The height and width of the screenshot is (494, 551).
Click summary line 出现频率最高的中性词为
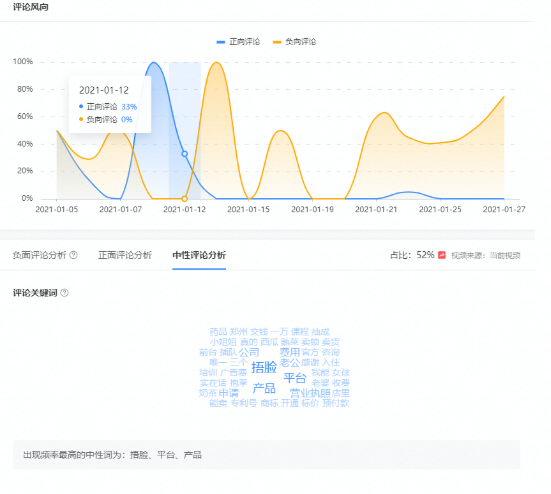pyautogui.click(x=112, y=455)
